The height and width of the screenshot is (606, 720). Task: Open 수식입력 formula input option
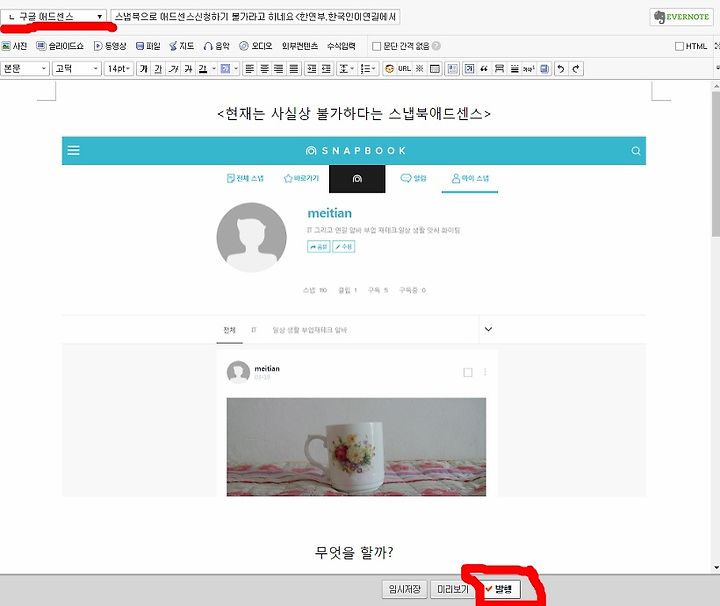[x=341, y=46]
